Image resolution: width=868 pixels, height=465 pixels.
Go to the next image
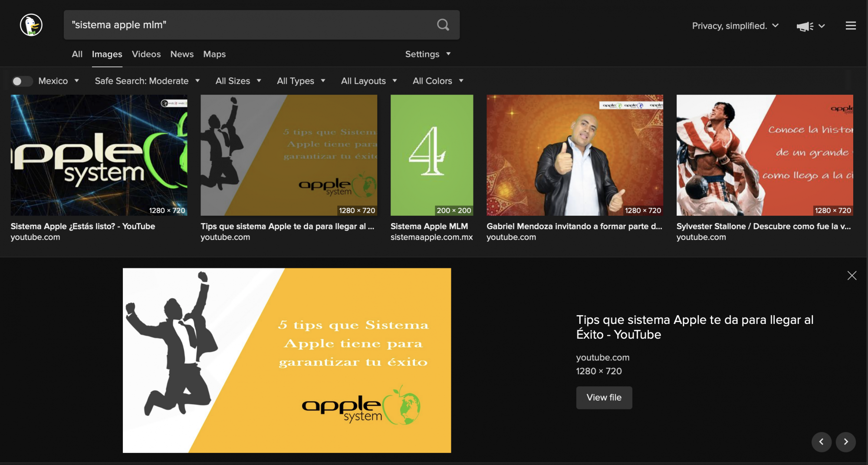845,442
